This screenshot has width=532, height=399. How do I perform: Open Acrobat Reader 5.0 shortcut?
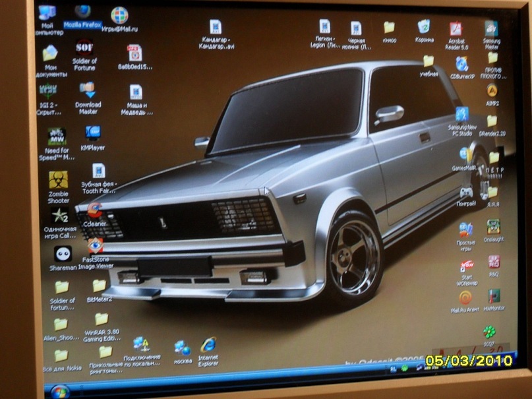tap(456, 29)
